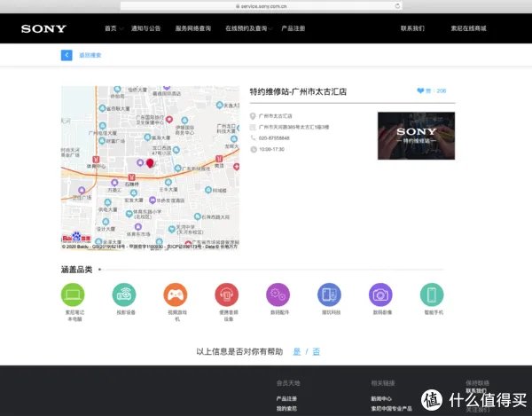Open 在线预约及查询 dropdown menu

(x=246, y=28)
